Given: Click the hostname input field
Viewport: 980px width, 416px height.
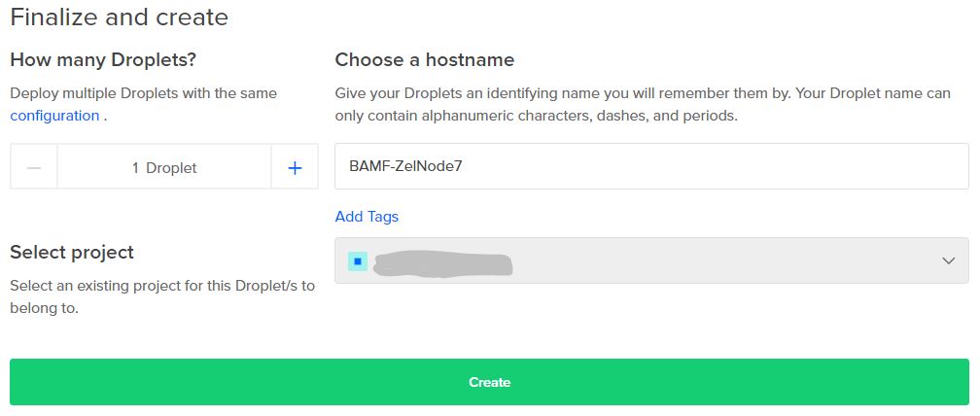Looking at the screenshot, I should click(x=651, y=166).
